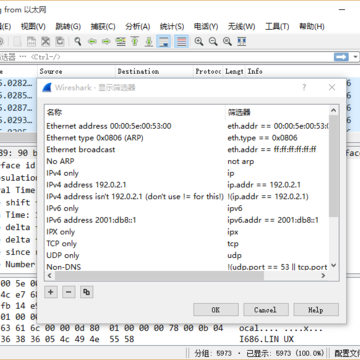Select the 'IPv4 address 192.0.2.1' filter row
The height and width of the screenshot is (360, 360).
tap(187, 185)
